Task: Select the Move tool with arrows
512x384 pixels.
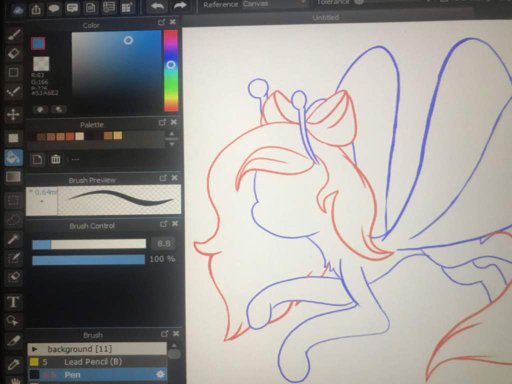Action: click(13, 115)
